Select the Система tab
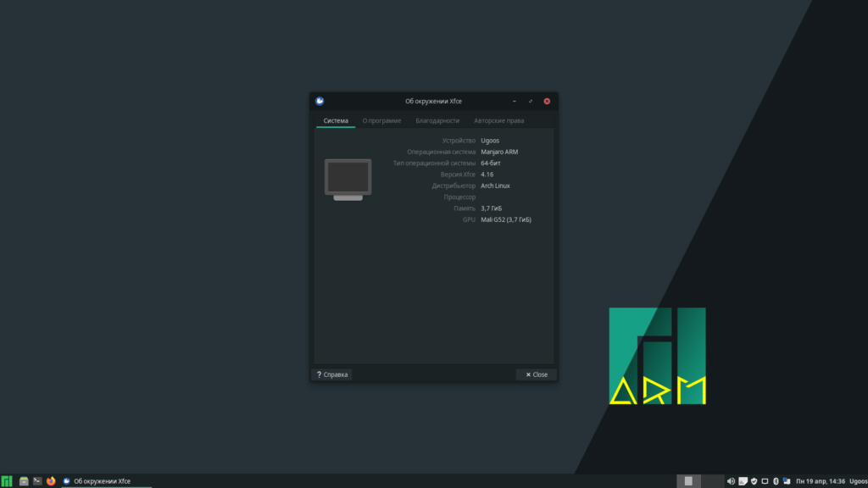 [x=336, y=120]
